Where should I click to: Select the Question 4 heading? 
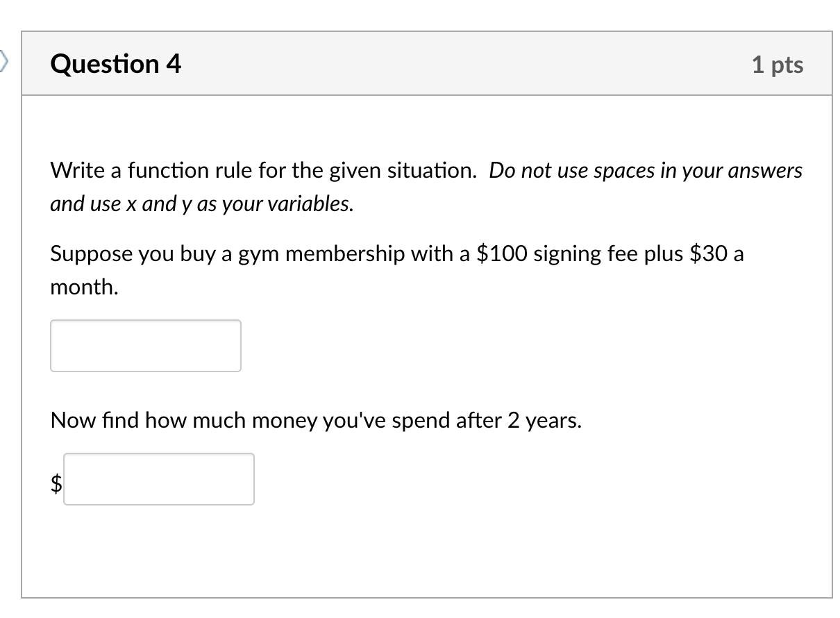[x=115, y=64]
